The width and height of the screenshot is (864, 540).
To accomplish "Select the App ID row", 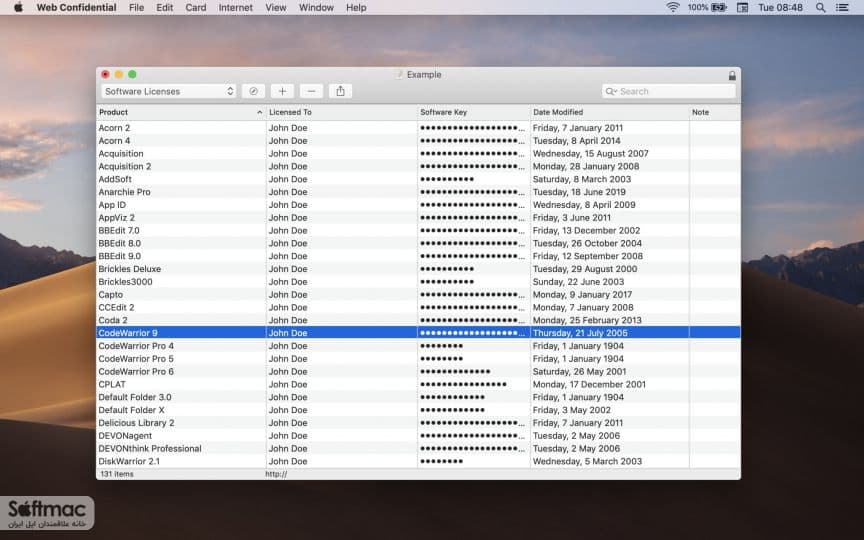I will pos(418,205).
